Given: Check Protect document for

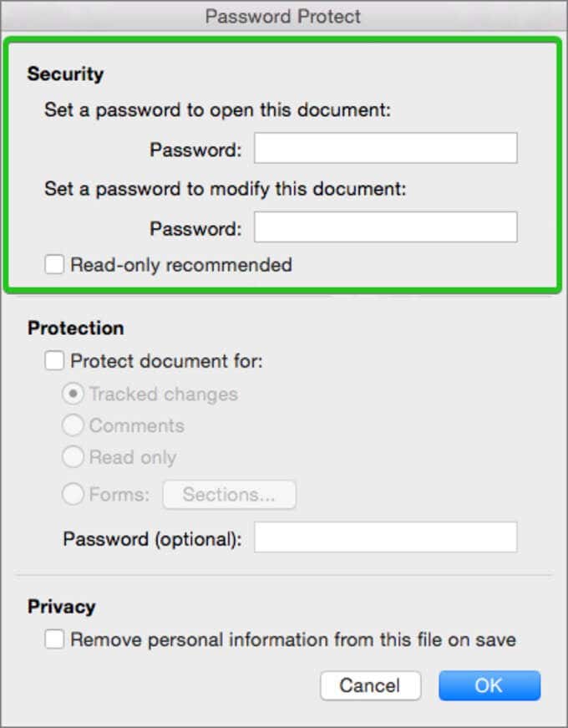Looking at the screenshot, I should tap(53, 360).
